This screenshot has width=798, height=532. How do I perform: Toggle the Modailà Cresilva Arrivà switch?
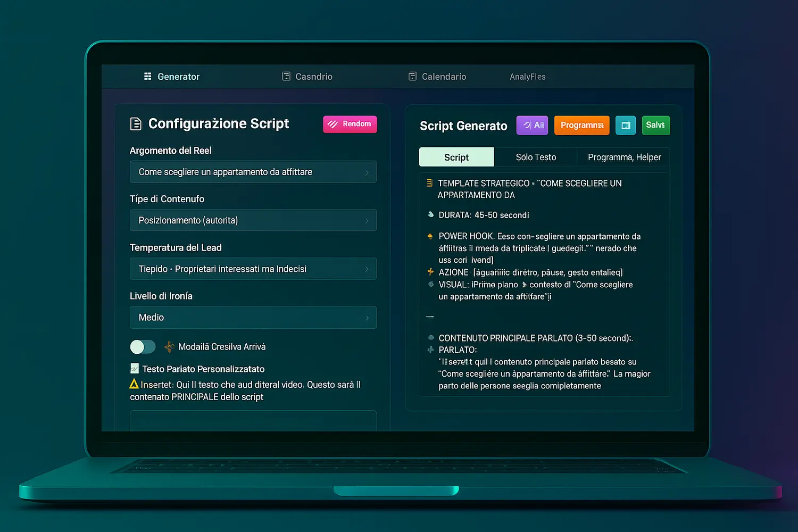pyautogui.click(x=143, y=347)
